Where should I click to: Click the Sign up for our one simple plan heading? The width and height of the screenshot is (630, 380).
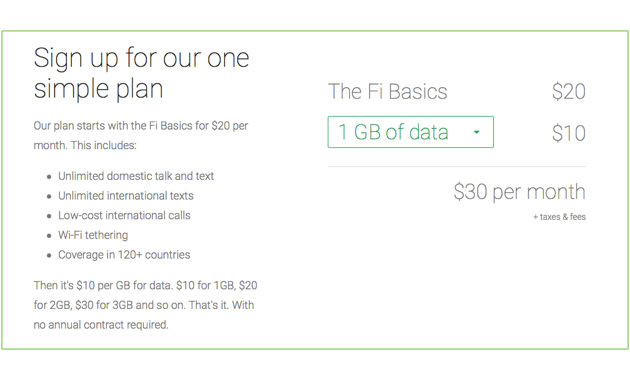point(141,73)
